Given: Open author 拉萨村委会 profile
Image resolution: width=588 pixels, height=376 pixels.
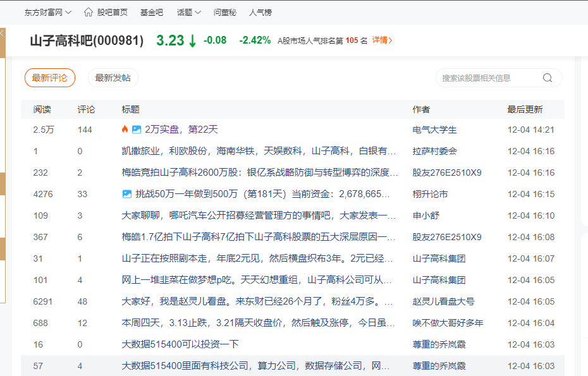Looking at the screenshot, I should tap(434, 151).
